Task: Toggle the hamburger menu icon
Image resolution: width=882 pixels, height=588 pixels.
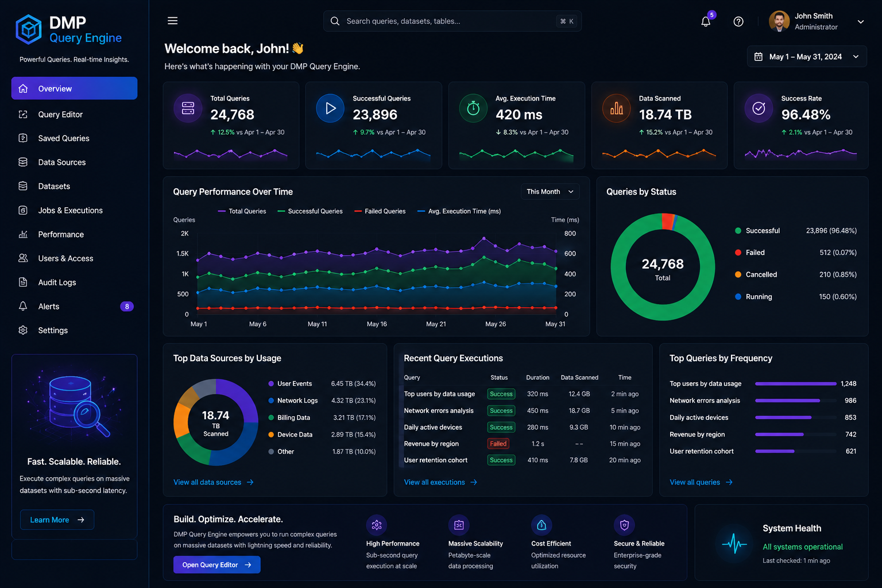Action: 172,21
